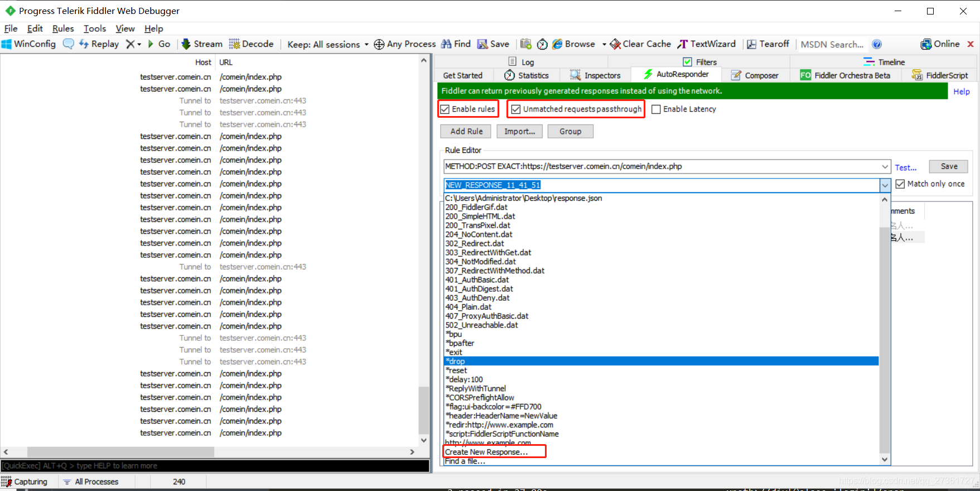This screenshot has height=491, width=980.
Task: Click Tearoff toolbar button
Action: [x=768, y=44]
